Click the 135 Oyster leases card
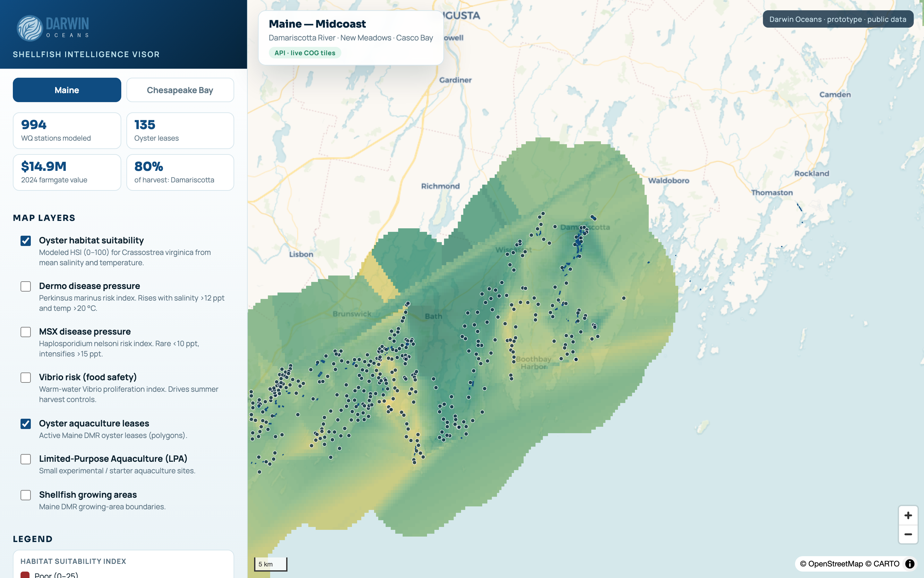Viewport: 924px width, 578px height. pyautogui.click(x=180, y=131)
